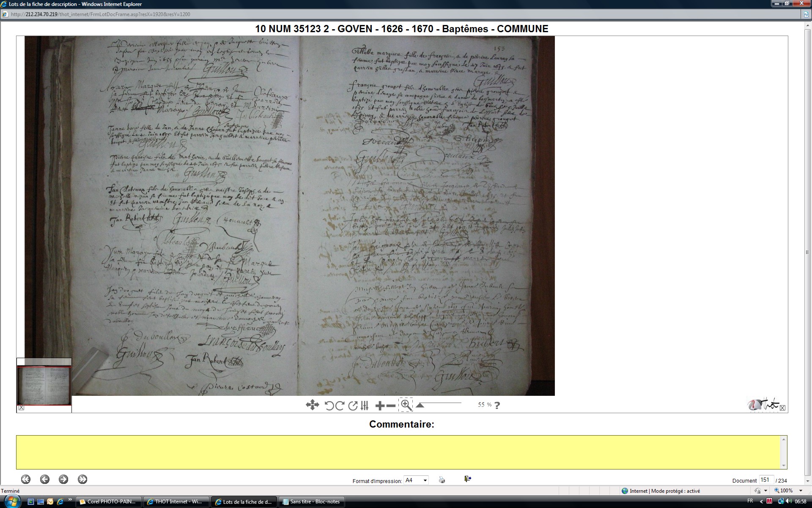The width and height of the screenshot is (812, 508).
Task: Go to the next document
Action: (63, 479)
